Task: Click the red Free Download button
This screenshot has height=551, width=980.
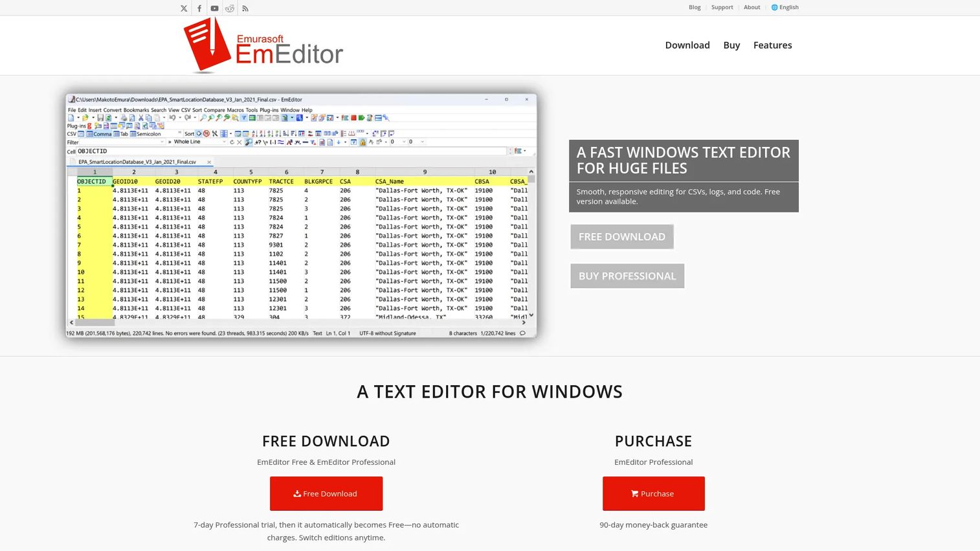Action: point(326,493)
